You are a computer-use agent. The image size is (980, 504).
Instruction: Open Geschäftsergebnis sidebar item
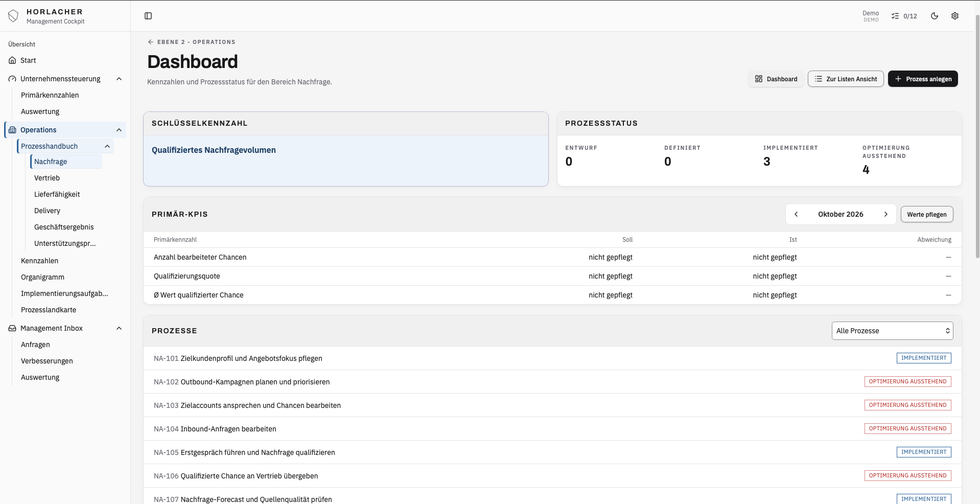pos(64,227)
